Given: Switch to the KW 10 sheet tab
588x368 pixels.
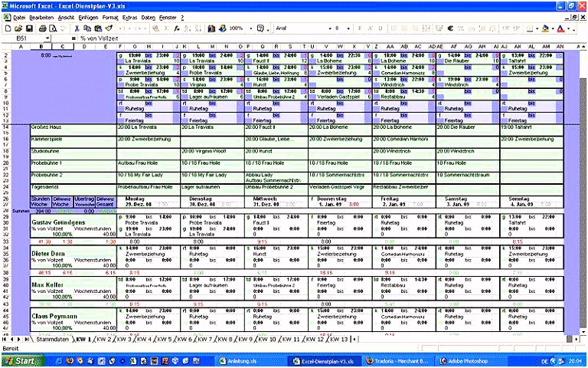Looking at the screenshot, I should 267,339.
